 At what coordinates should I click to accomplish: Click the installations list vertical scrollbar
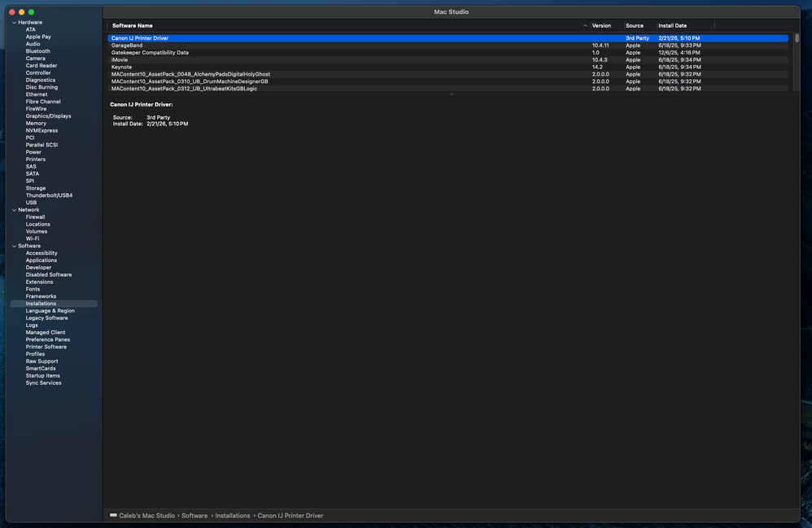pos(797,38)
